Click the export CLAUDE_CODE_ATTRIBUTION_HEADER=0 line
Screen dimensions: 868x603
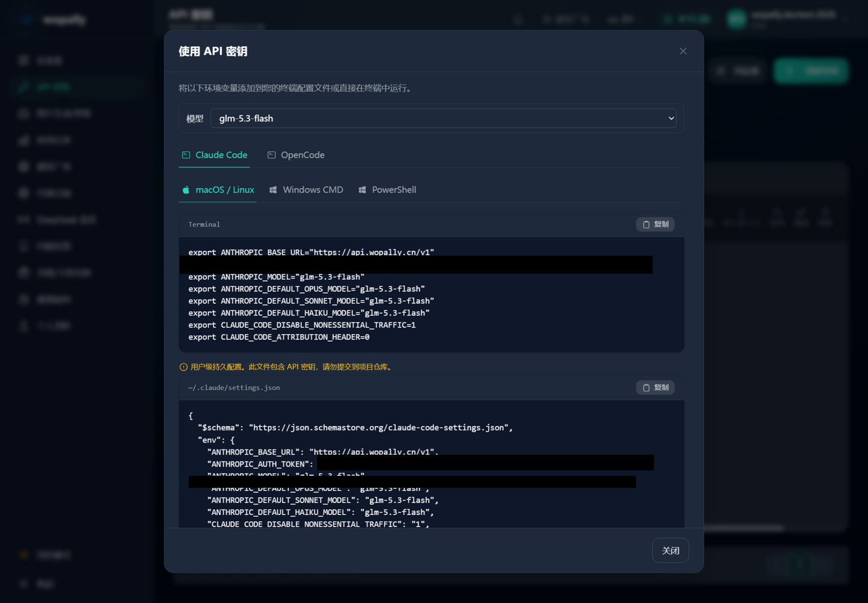tap(279, 337)
